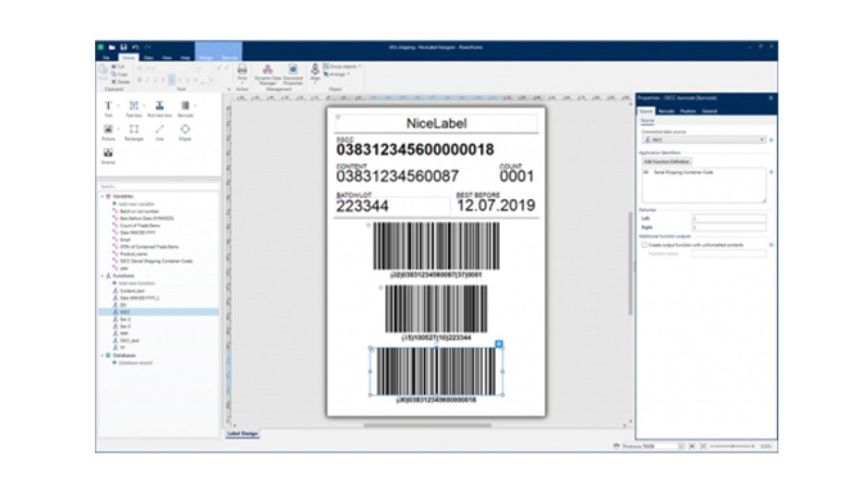Click the Open folder icon in title bar
Image resolution: width=868 pixels, height=488 pixels.
click(x=112, y=47)
